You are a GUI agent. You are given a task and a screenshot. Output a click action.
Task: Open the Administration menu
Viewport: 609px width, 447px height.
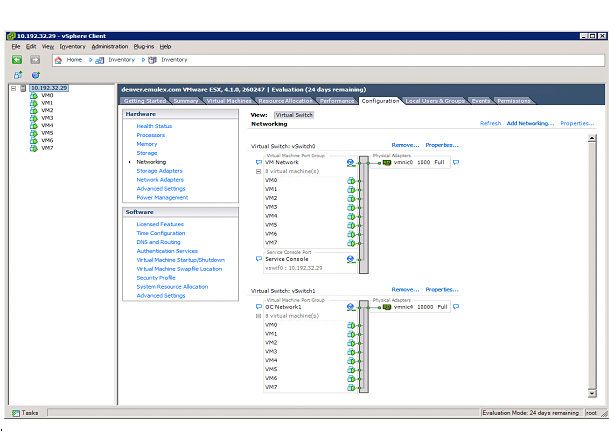coord(110,47)
